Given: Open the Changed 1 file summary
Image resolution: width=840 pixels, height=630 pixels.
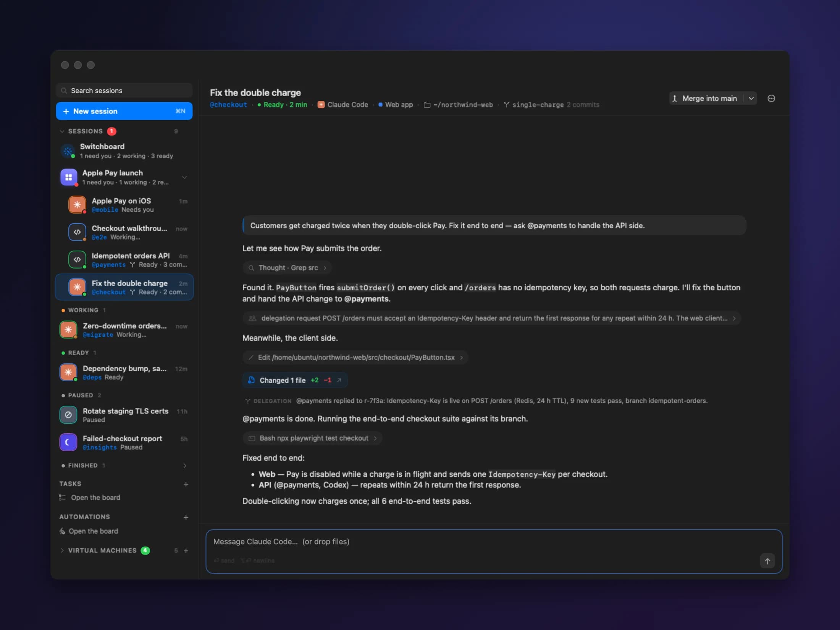Looking at the screenshot, I should coord(295,380).
